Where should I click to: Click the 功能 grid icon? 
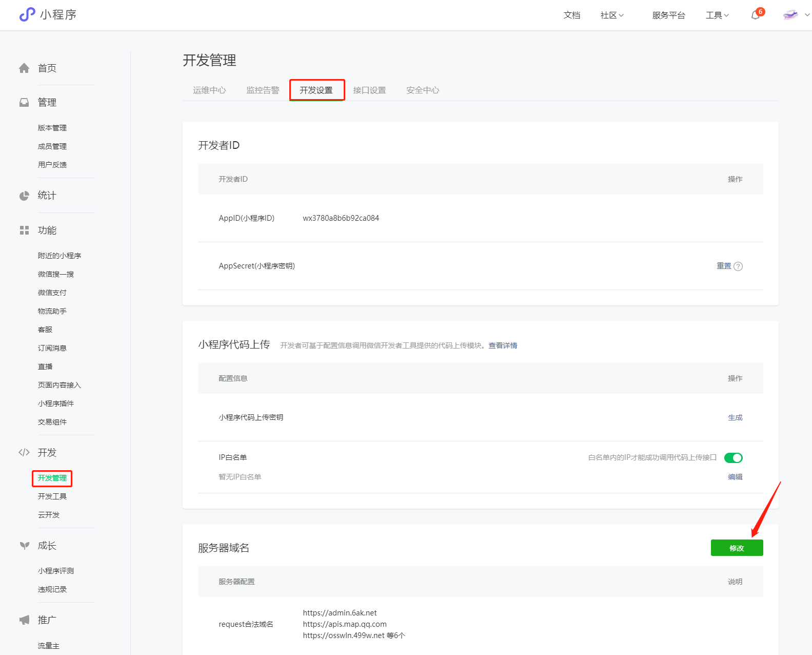click(x=24, y=230)
